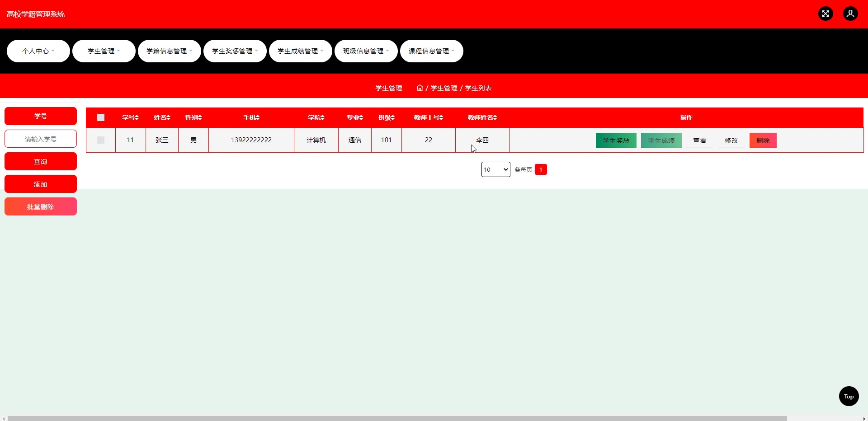
Task: Click 删除 to delete 张三's record
Action: (x=763, y=140)
